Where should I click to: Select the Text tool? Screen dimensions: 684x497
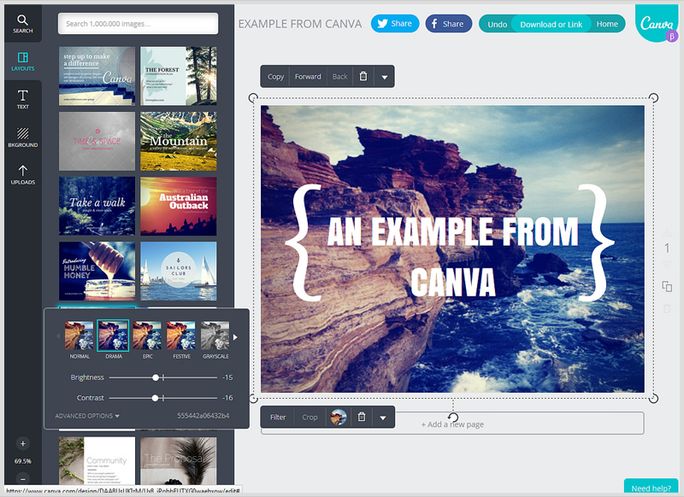pyautogui.click(x=23, y=99)
